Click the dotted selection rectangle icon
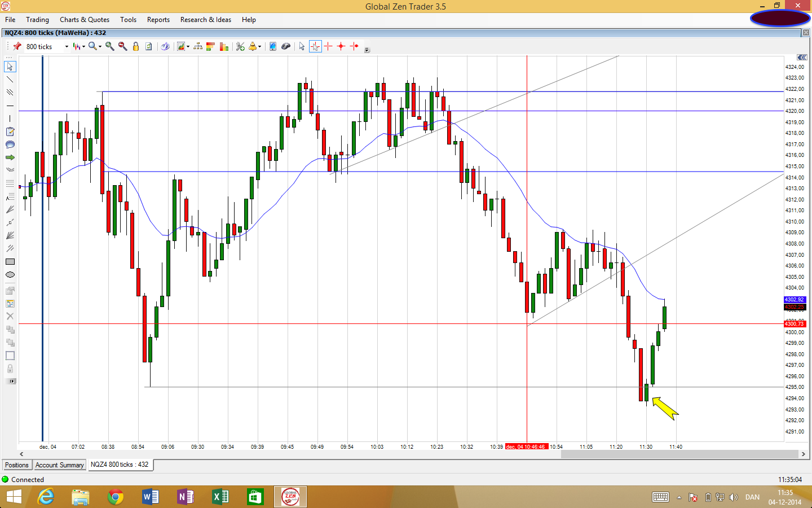Viewport: 812px width, 508px height. 10,356
